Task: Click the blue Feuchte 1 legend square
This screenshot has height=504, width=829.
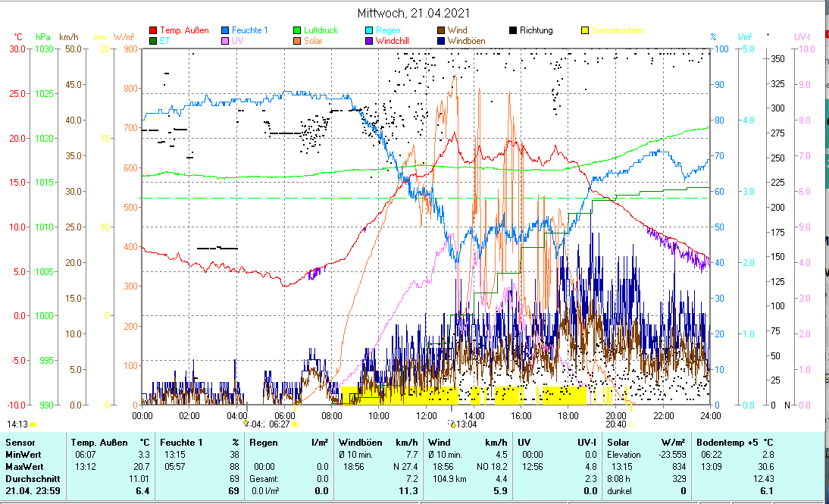Action: pyautogui.click(x=225, y=30)
